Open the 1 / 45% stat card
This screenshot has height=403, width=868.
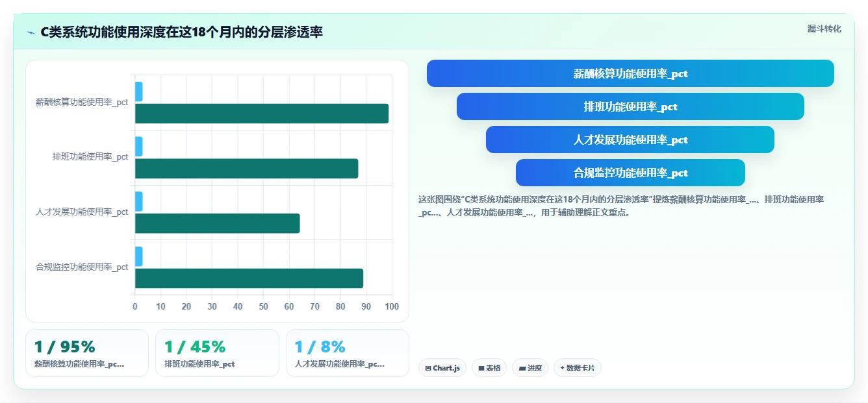pyautogui.click(x=217, y=353)
